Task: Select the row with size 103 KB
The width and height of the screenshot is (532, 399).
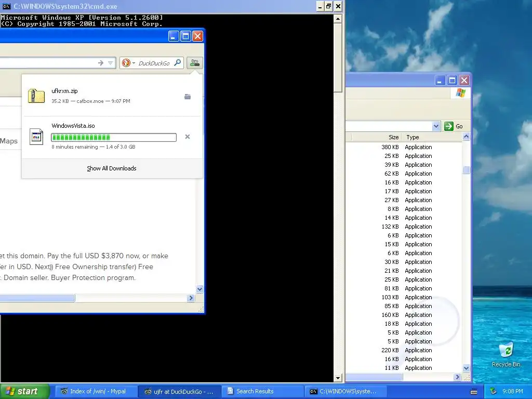Action: pyautogui.click(x=404, y=297)
